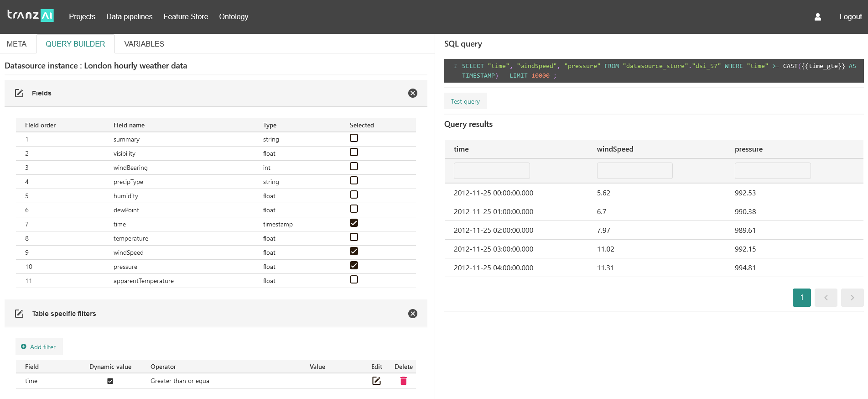
Task: Select the summary field checkbox
Action: (354, 138)
